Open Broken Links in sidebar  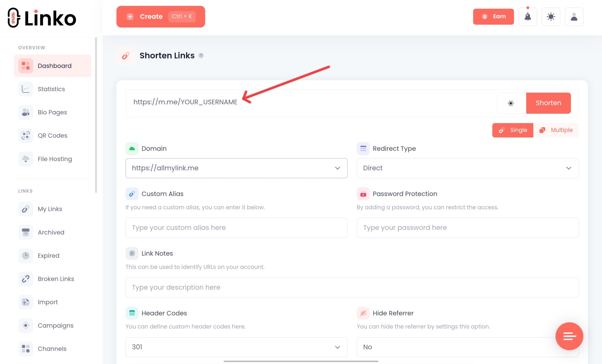point(53,279)
